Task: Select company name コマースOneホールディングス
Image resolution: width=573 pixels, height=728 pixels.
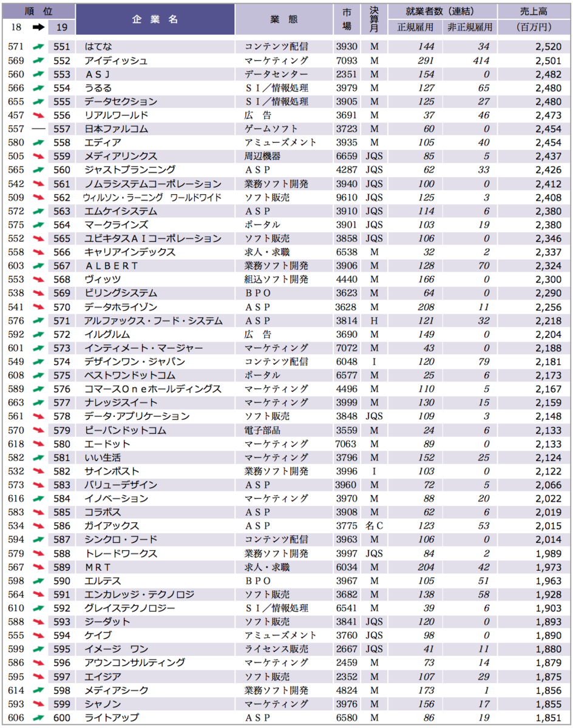Action: [x=154, y=389]
